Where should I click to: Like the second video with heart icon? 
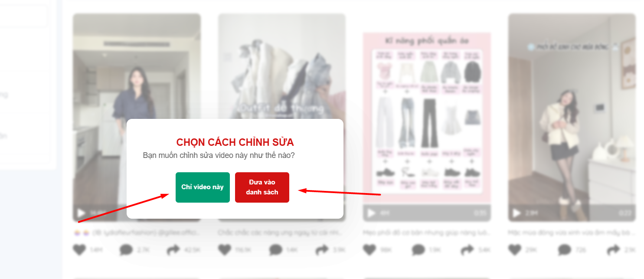click(x=224, y=250)
